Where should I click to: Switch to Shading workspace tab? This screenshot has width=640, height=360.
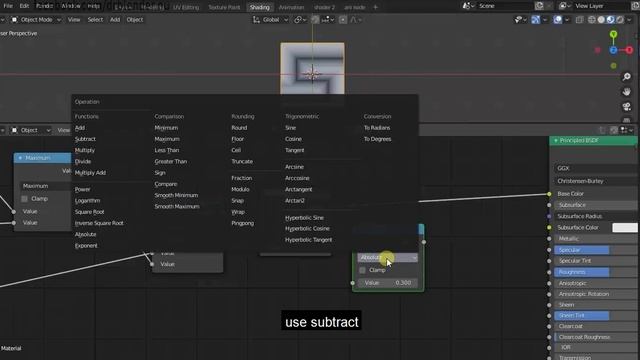tap(260, 7)
